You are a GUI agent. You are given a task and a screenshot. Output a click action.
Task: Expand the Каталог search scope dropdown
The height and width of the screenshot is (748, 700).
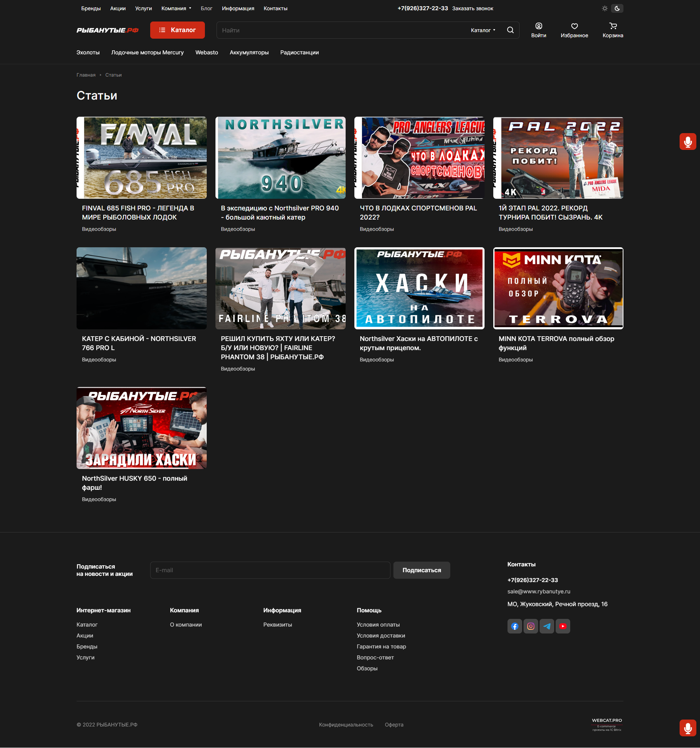click(x=483, y=30)
